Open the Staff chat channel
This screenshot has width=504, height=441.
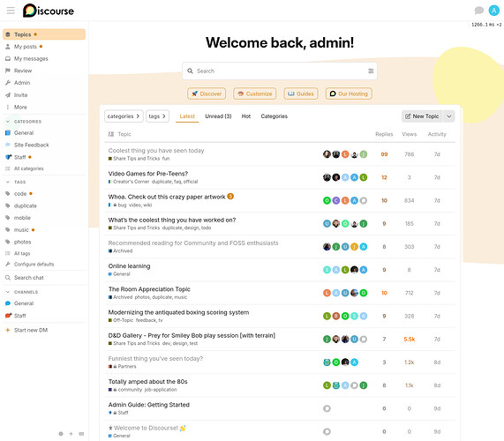(x=44, y=316)
